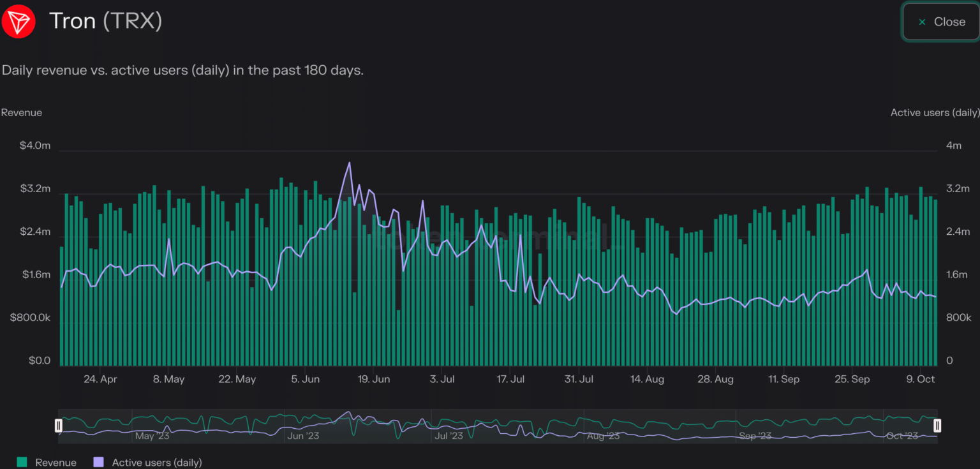This screenshot has width=980, height=469.
Task: Click the 14. Aug date on the x-axis
Action: click(647, 379)
